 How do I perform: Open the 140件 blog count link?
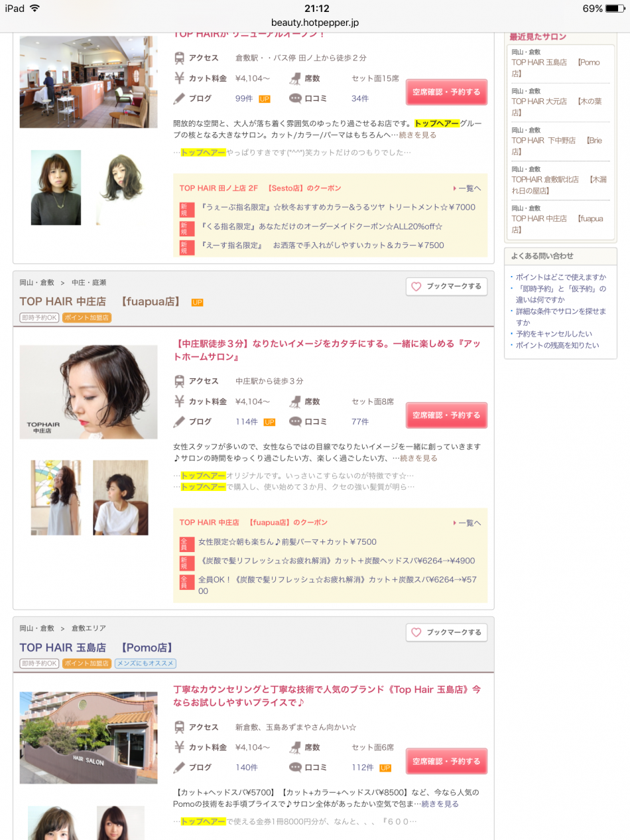coord(247,768)
